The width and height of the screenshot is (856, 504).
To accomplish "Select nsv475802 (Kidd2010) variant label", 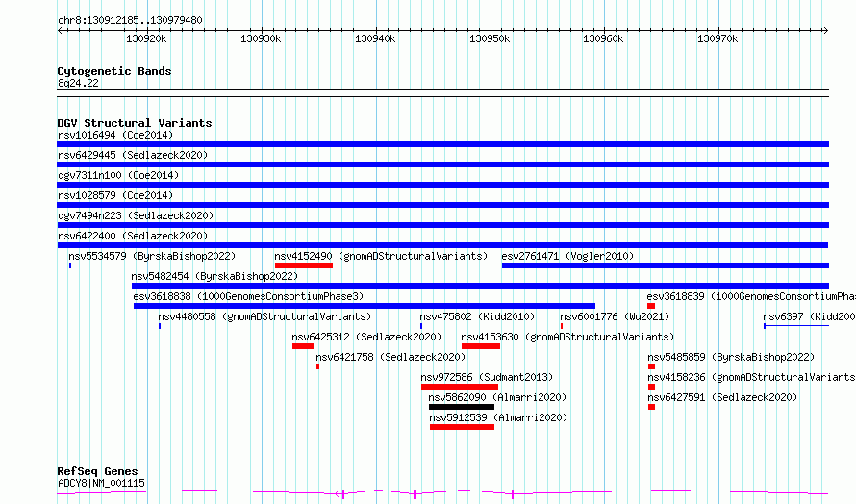I will coord(477,316).
